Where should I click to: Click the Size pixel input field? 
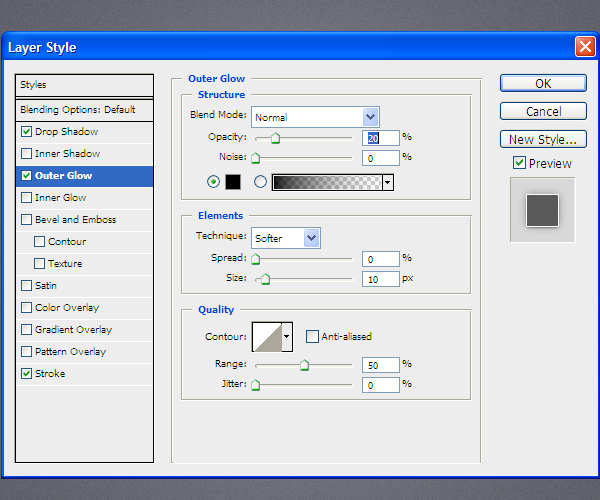pos(381,279)
